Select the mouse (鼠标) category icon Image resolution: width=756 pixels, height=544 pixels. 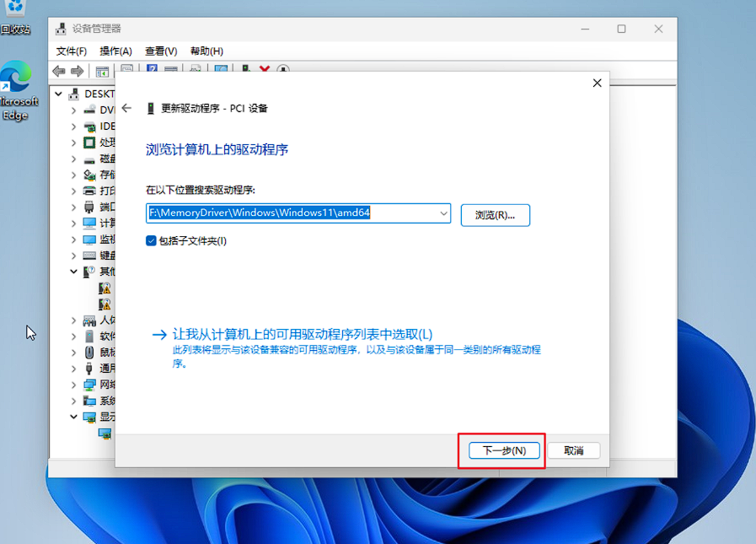(89, 353)
